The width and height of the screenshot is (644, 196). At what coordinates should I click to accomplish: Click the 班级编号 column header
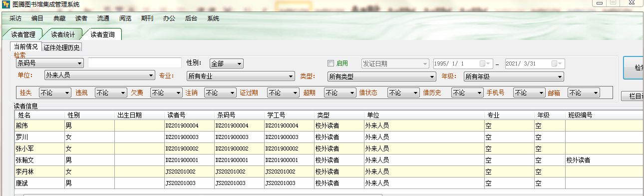coord(605,115)
